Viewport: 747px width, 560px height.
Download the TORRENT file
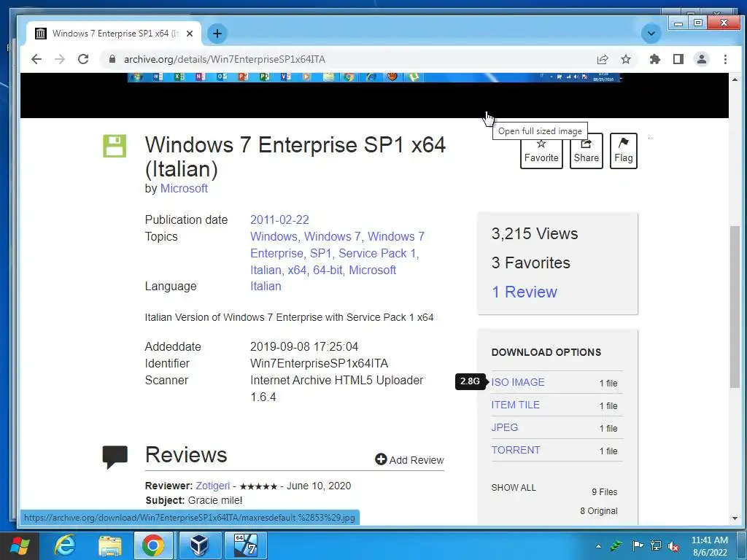(x=516, y=450)
